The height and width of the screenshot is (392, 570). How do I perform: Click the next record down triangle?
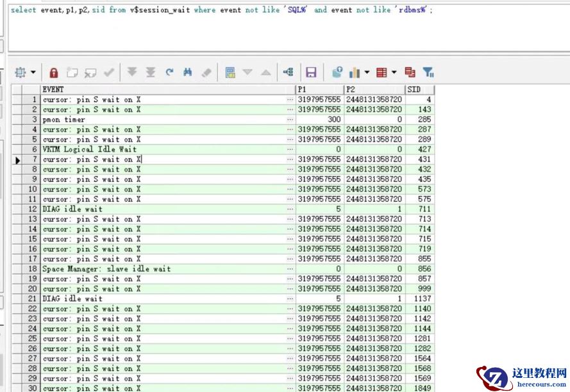[x=247, y=72]
